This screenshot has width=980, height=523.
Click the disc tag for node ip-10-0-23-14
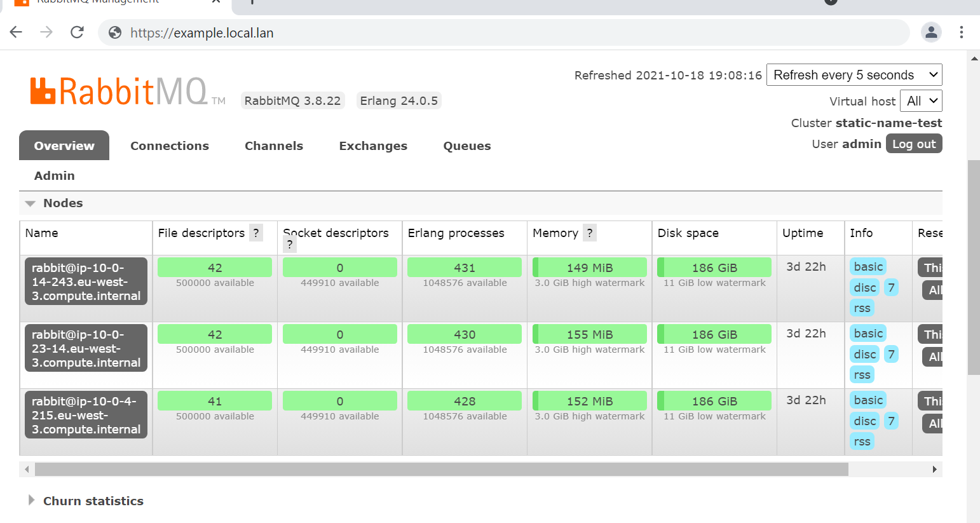pos(865,355)
